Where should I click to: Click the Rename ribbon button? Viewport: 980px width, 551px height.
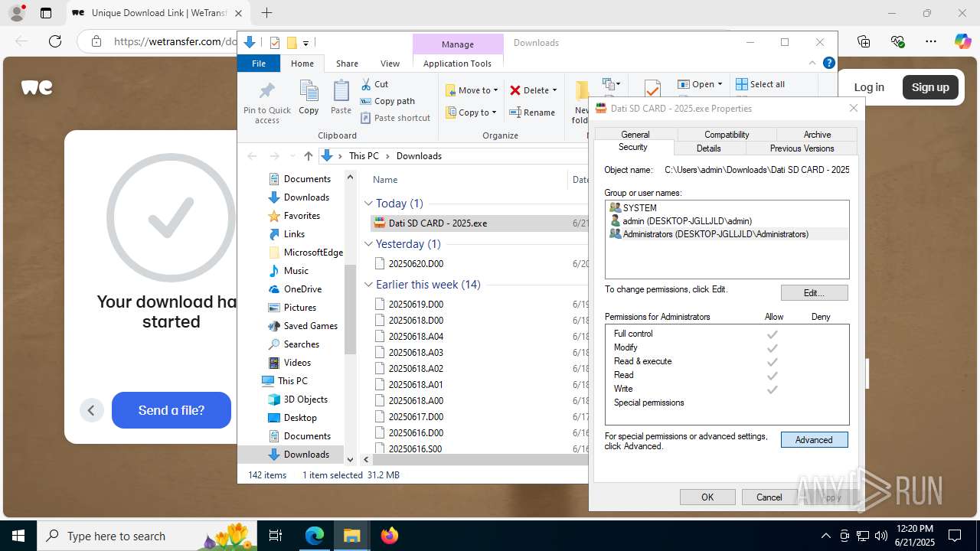533,112
